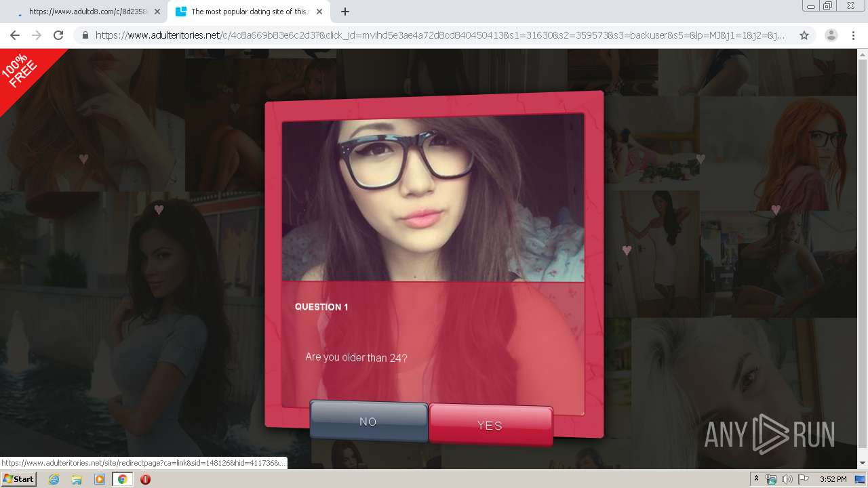The height and width of the screenshot is (488, 868).
Task: Click the Chrome taskbar icon
Action: tap(123, 479)
